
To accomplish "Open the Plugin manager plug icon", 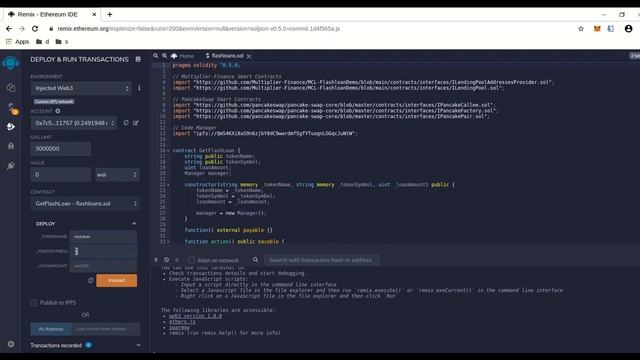I will tap(11, 165).
